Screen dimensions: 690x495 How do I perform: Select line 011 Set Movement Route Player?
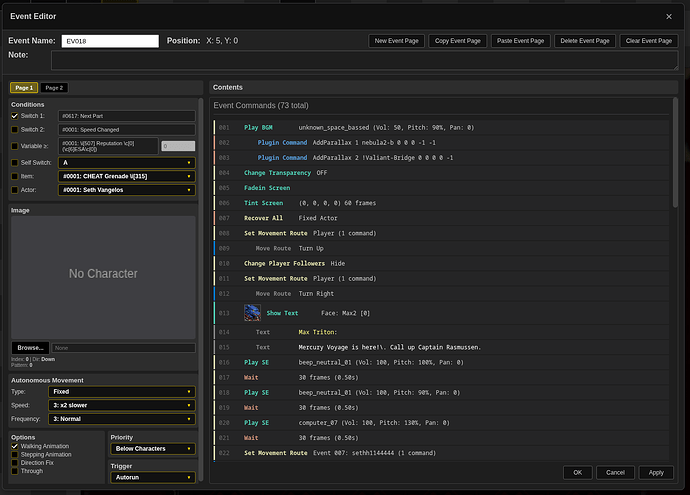coord(441,279)
